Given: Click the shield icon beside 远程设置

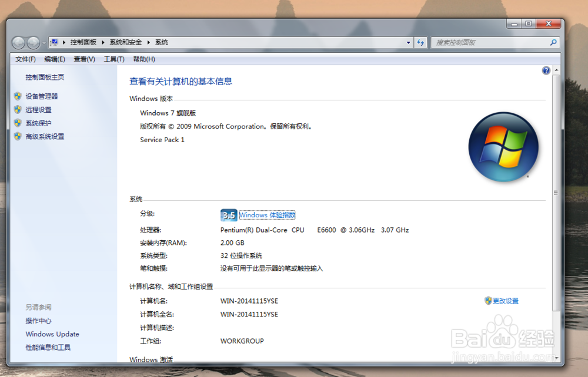Looking at the screenshot, I should tap(18, 110).
